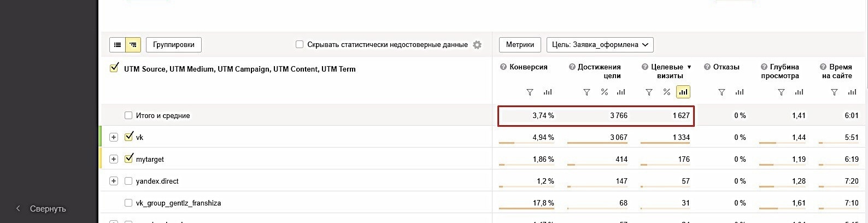Image resolution: width=868 pixels, height=223 pixels.
Task: Collapse the sidebar with Свернуть
Action: pyautogui.click(x=41, y=209)
